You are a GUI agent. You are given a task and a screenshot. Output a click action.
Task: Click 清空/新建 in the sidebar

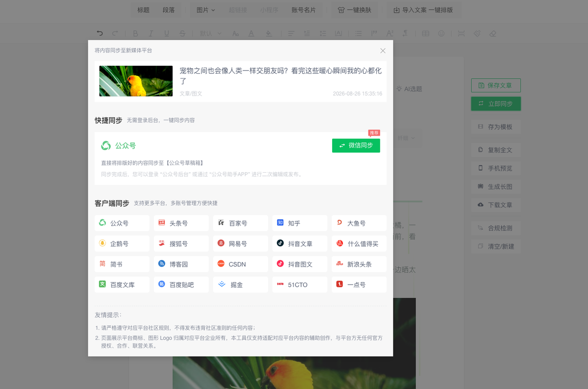click(x=496, y=246)
